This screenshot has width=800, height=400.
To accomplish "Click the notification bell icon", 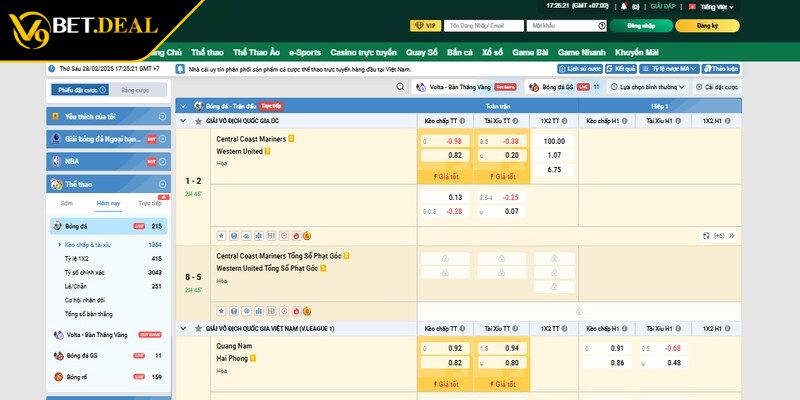I will tap(624, 6).
